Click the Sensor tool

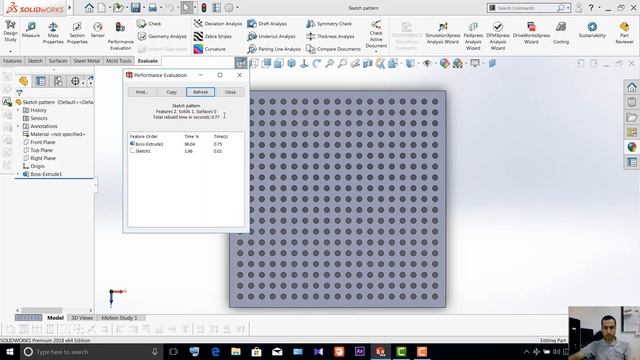tap(98, 30)
